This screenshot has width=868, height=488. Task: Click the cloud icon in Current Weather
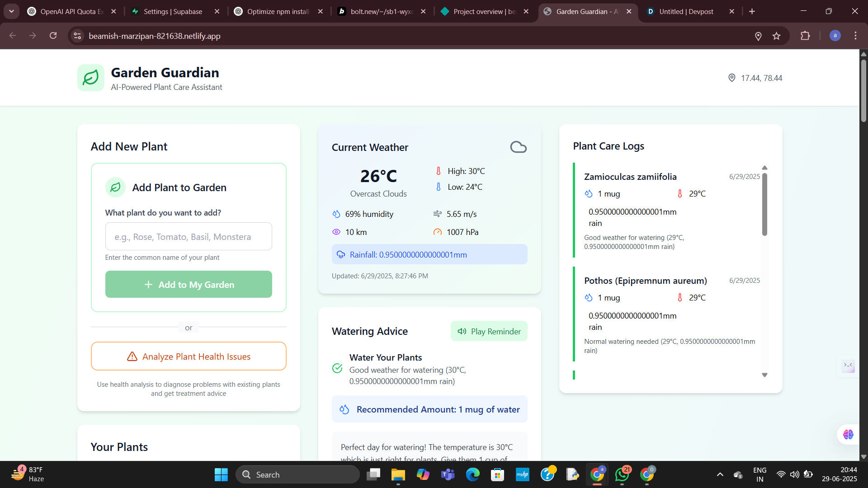(518, 147)
